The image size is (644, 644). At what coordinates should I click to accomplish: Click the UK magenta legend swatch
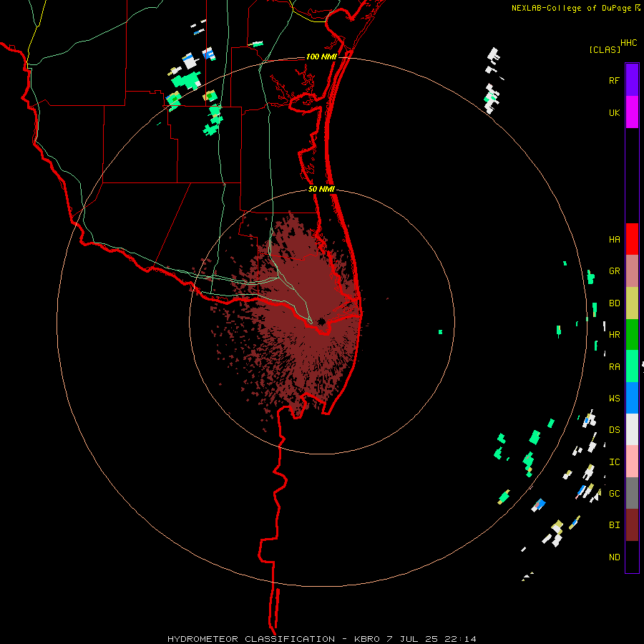[x=632, y=112]
